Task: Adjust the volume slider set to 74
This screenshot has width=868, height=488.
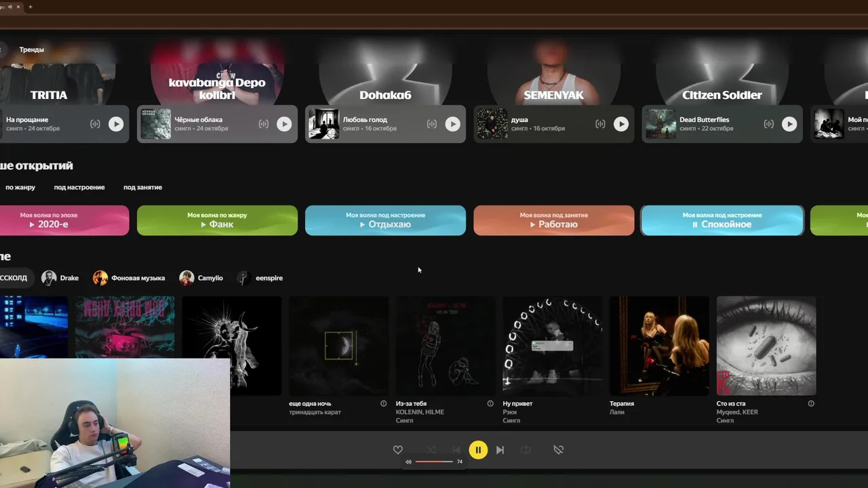Action: pos(434,462)
